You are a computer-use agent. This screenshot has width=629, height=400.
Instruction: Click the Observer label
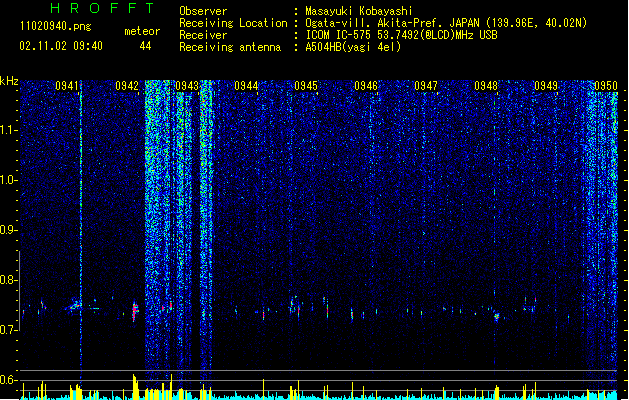coord(203,11)
